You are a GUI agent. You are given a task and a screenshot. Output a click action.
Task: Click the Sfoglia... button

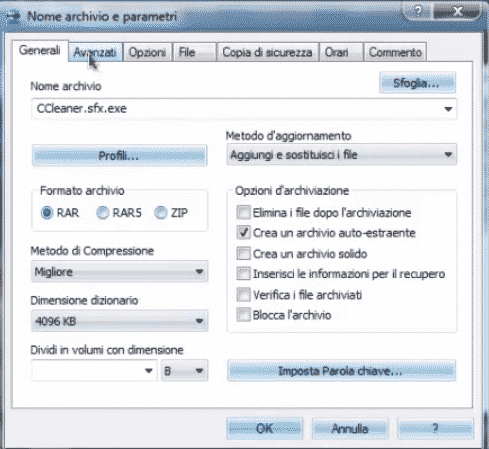[x=417, y=83]
